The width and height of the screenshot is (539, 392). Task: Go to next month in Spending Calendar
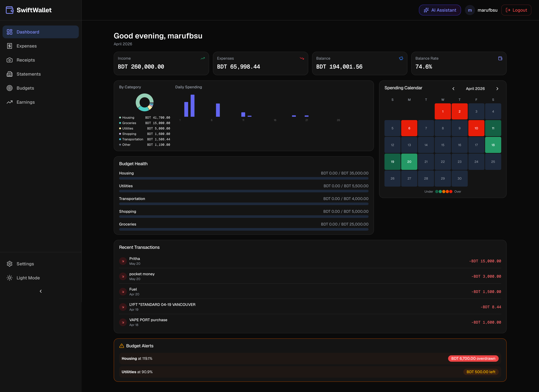[497, 89]
